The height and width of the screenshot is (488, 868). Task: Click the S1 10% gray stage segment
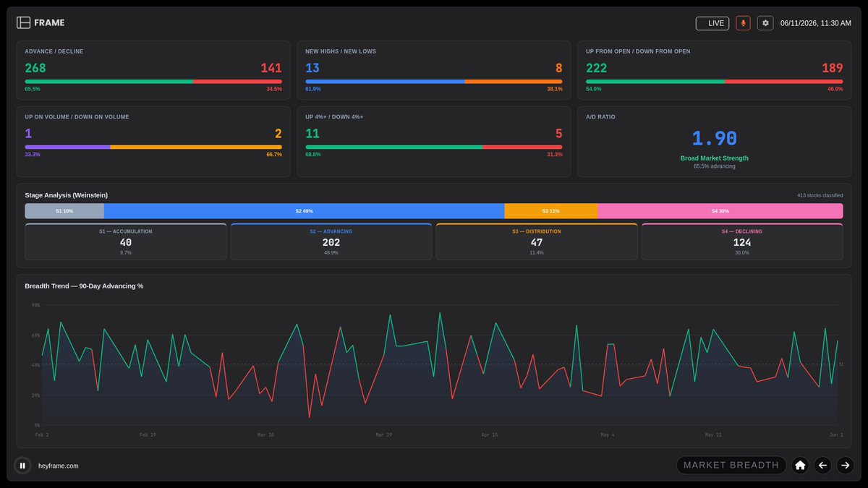click(x=64, y=211)
